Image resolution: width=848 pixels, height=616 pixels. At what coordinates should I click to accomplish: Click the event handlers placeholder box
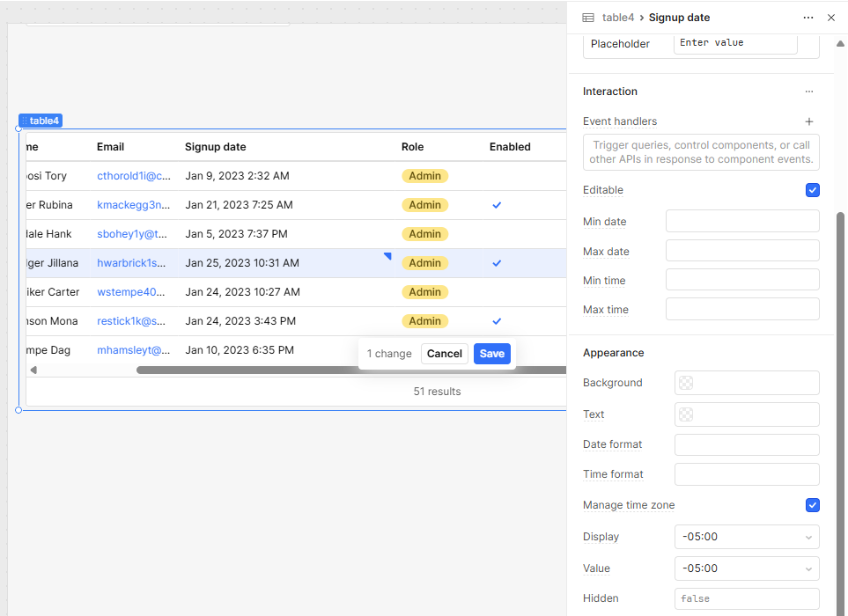[701, 152]
